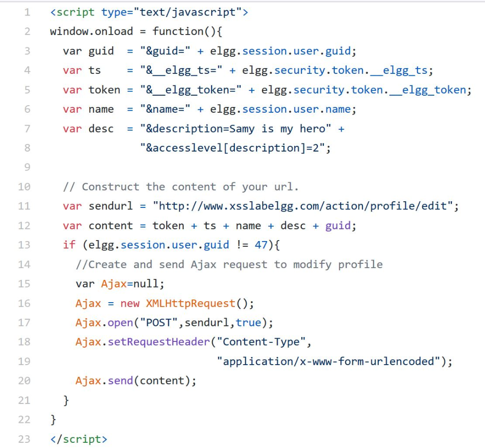Viewport: 485px width, 448px height.
Task: Click 'var sendurl' on line 11
Action: (x=98, y=206)
